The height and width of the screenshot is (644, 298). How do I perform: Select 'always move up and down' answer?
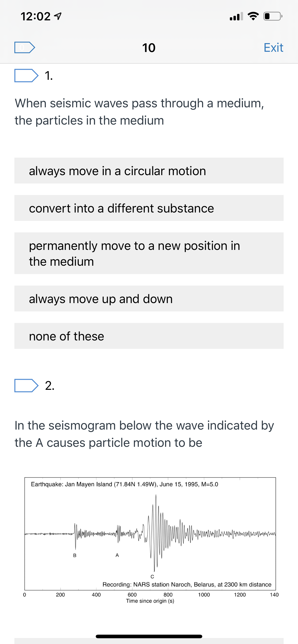point(149,299)
